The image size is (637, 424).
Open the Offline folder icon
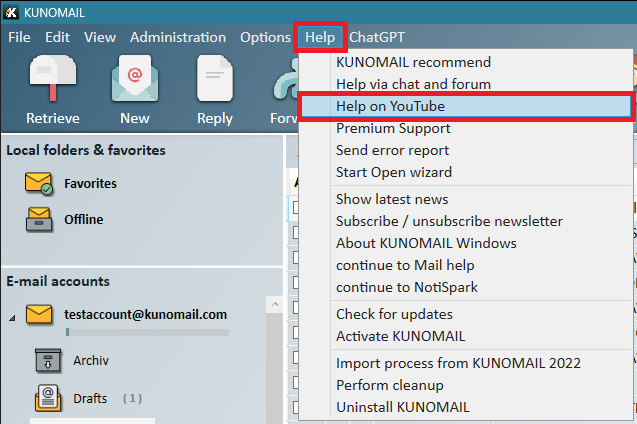pos(39,219)
